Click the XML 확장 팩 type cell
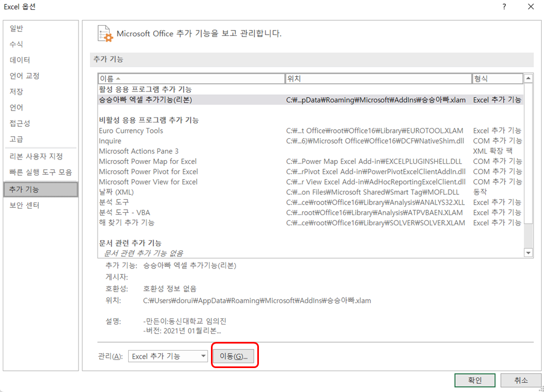The height and width of the screenshot is (392, 544). (x=493, y=151)
